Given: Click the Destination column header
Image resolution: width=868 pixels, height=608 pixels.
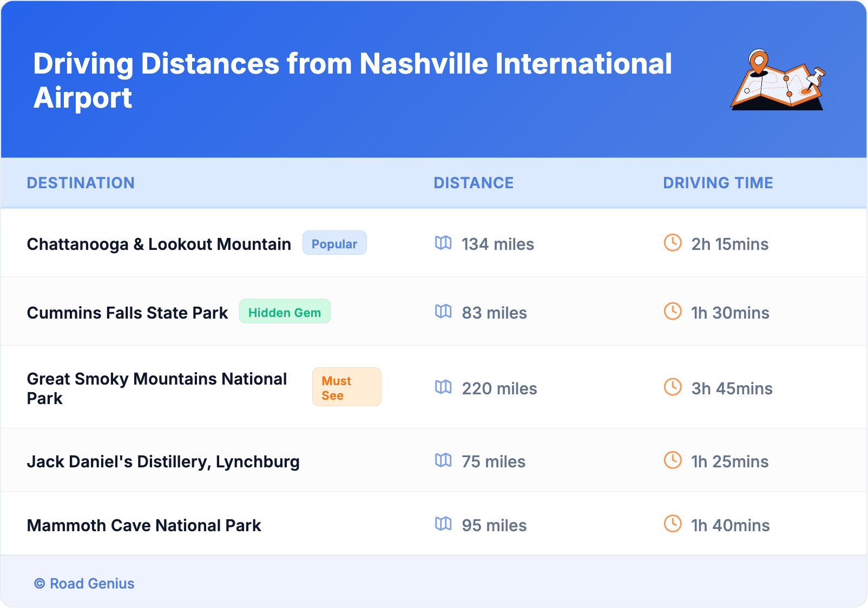Looking at the screenshot, I should 81,183.
